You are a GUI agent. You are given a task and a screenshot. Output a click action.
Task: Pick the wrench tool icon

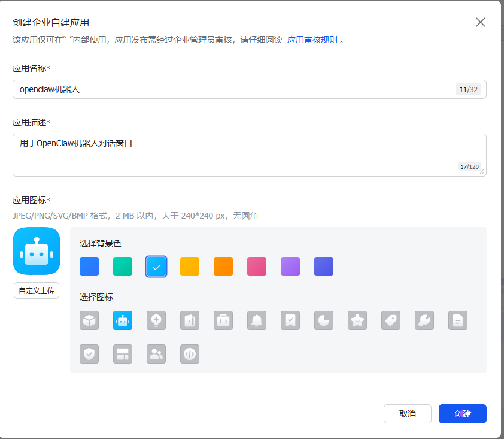pos(424,320)
